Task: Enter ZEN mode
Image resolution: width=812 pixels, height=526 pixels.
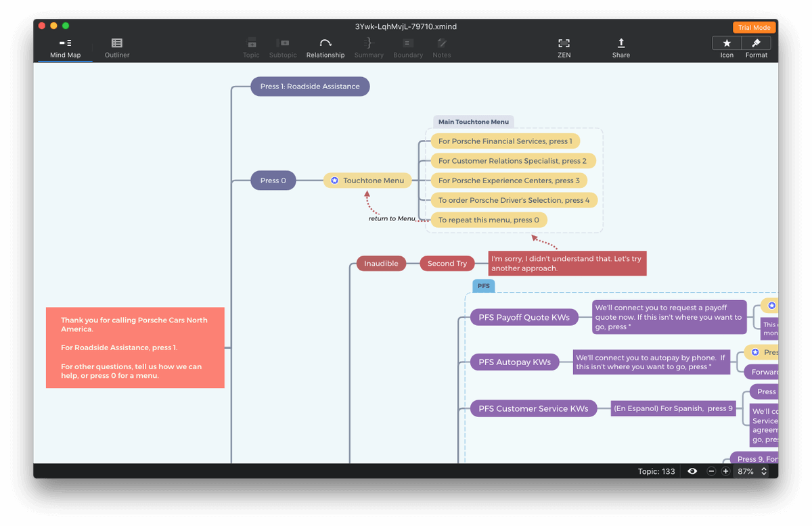Action: (x=564, y=48)
